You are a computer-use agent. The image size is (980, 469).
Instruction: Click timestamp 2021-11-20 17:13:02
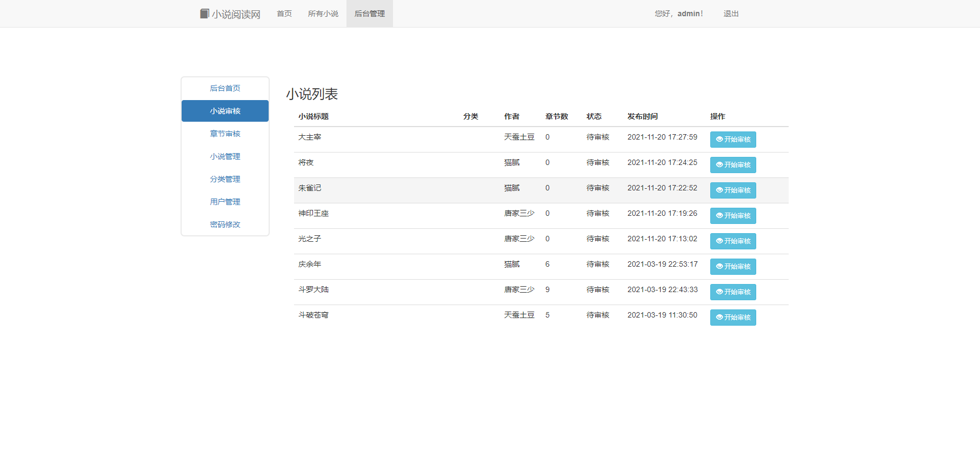[662, 239]
